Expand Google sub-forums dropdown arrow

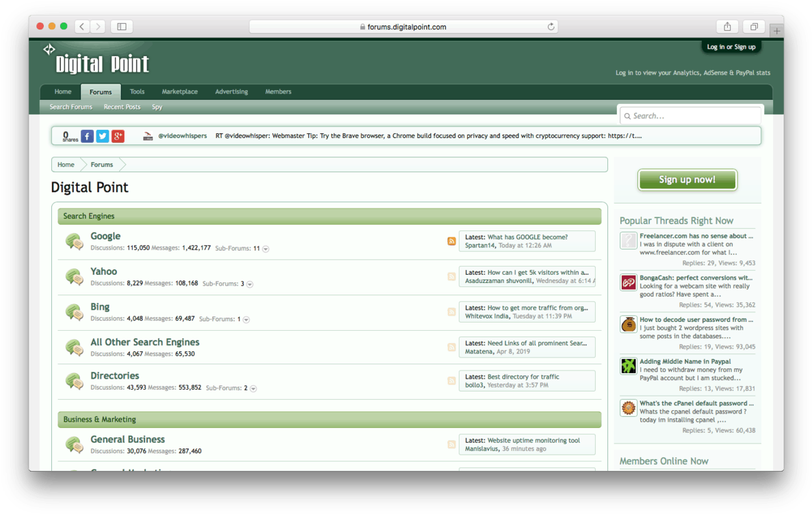265,249
